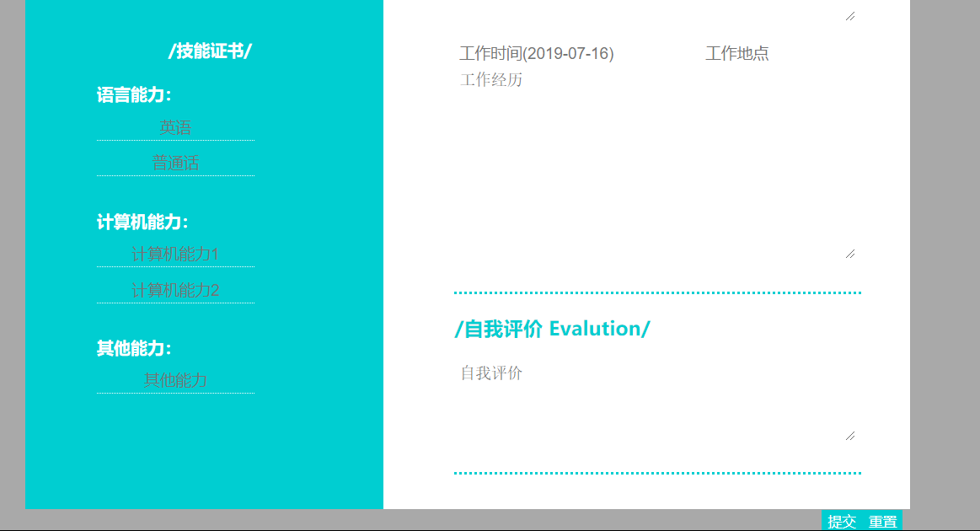Screen dimensions: 980x531
Task: Click the 英语 language input field
Action: click(x=175, y=127)
